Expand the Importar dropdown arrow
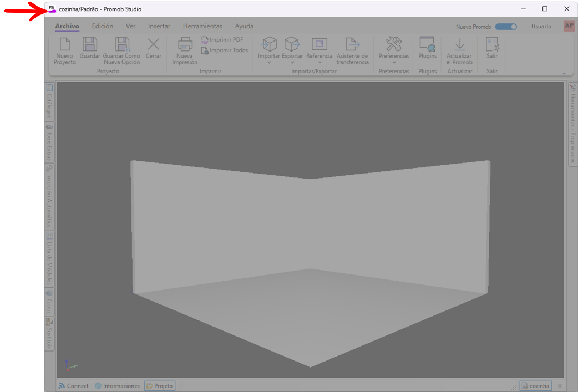Image resolution: width=578 pixels, height=392 pixels. point(269,62)
